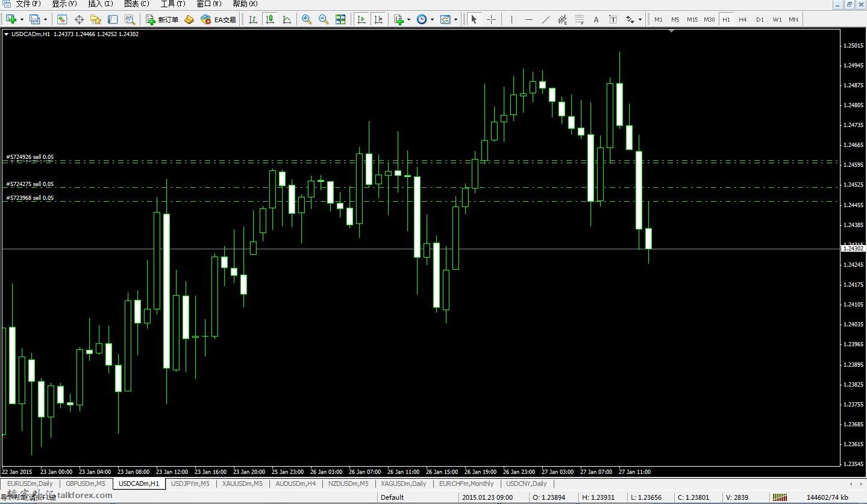Open the indicators list icon
The height and width of the screenshot is (504, 867).
pyautogui.click(x=398, y=19)
